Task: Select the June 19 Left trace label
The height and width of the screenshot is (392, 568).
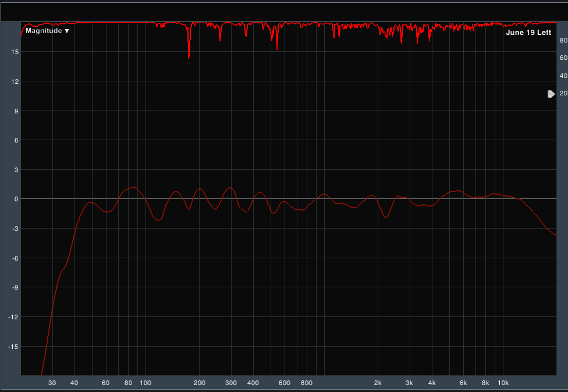Action: [x=528, y=33]
